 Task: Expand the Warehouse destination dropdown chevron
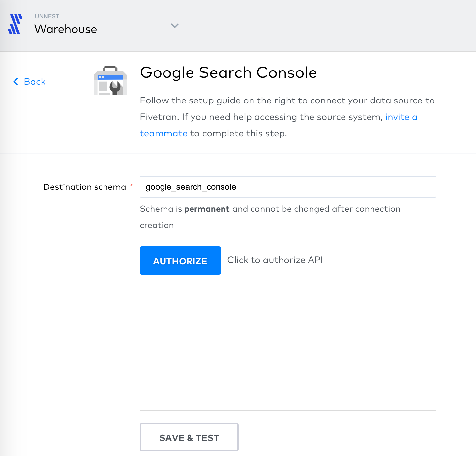coord(175,26)
